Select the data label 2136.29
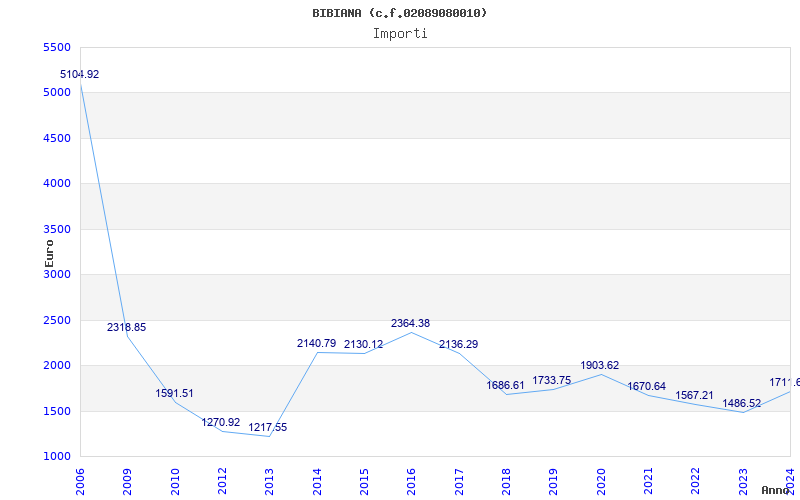The width and height of the screenshot is (800, 500). [459, 344]
